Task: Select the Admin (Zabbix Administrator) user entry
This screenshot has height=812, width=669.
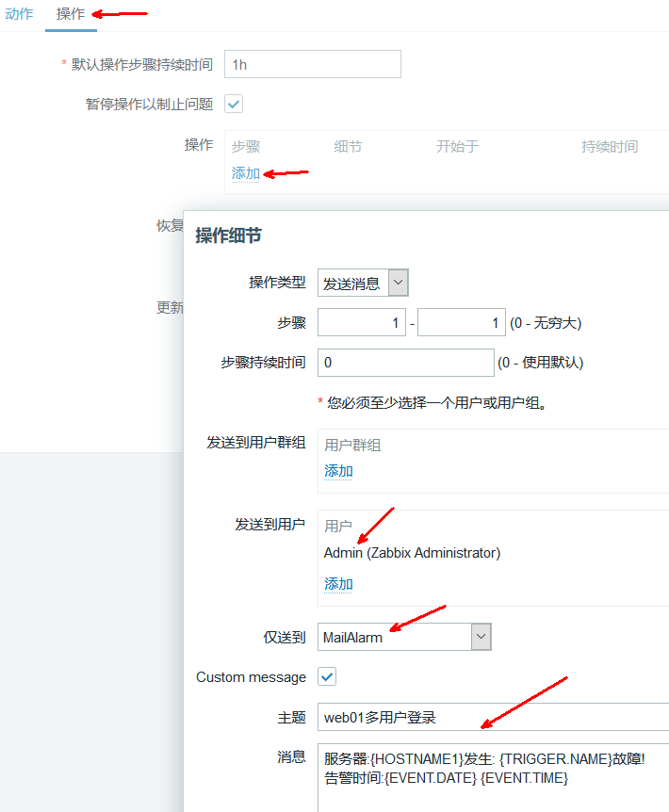Action: click(412, 553)
